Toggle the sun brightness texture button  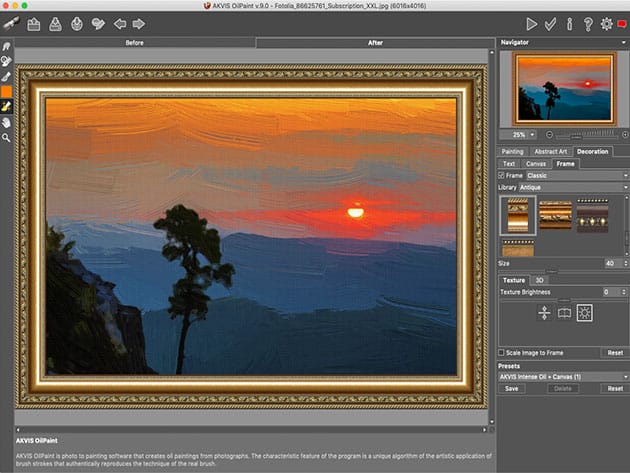pos(584,313)
